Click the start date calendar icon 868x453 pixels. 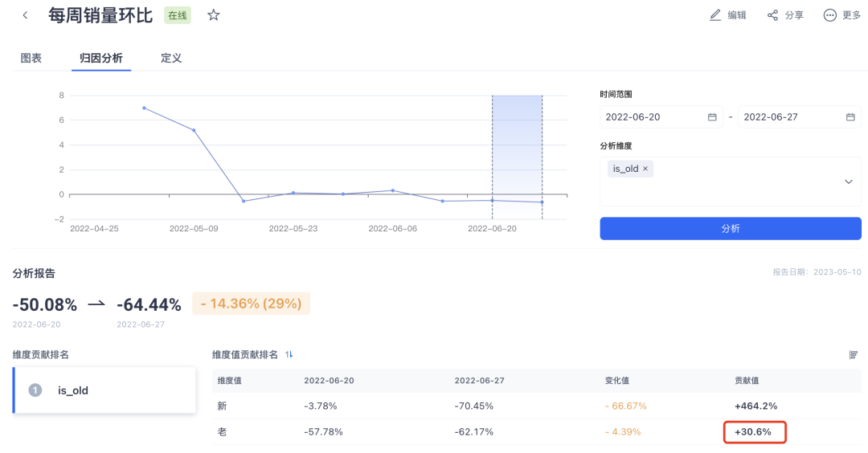712,117
